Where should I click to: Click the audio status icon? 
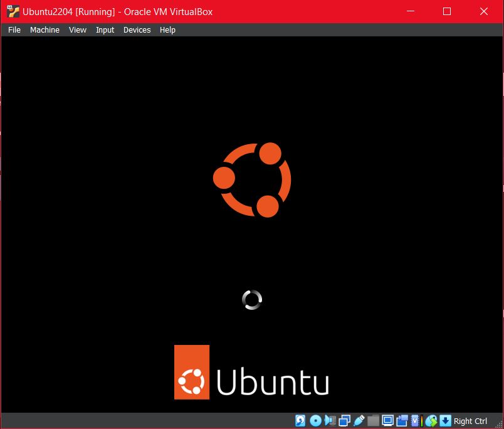[330, 420]
